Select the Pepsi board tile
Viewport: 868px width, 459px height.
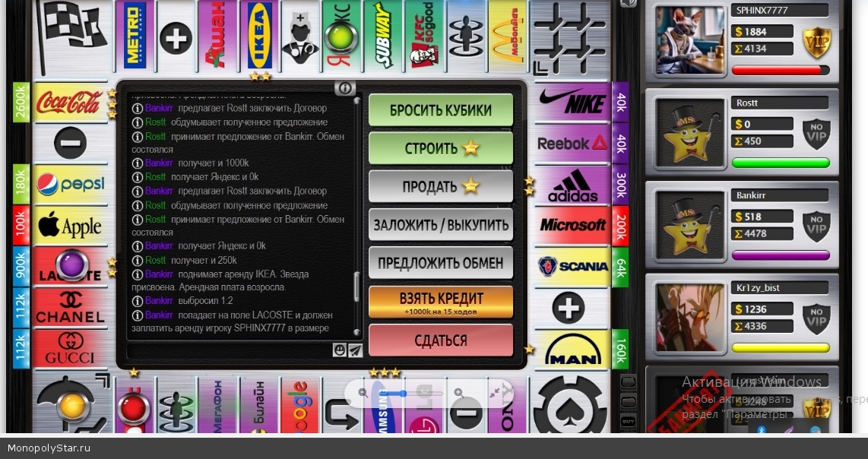70,185
